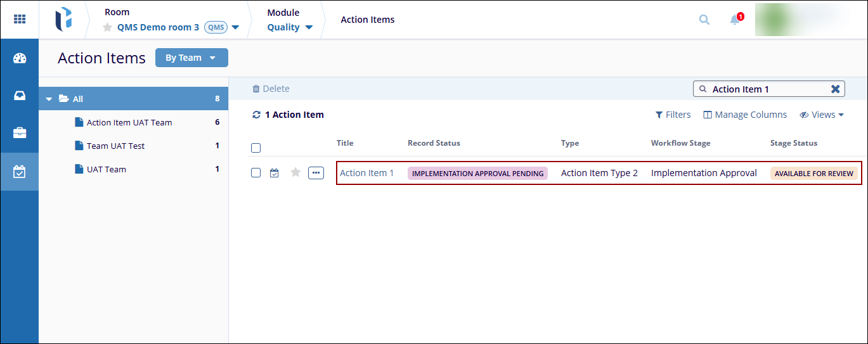Click the dashboard gauge icon in sidebar
The image size is (868, 344).
coord(20,59)
